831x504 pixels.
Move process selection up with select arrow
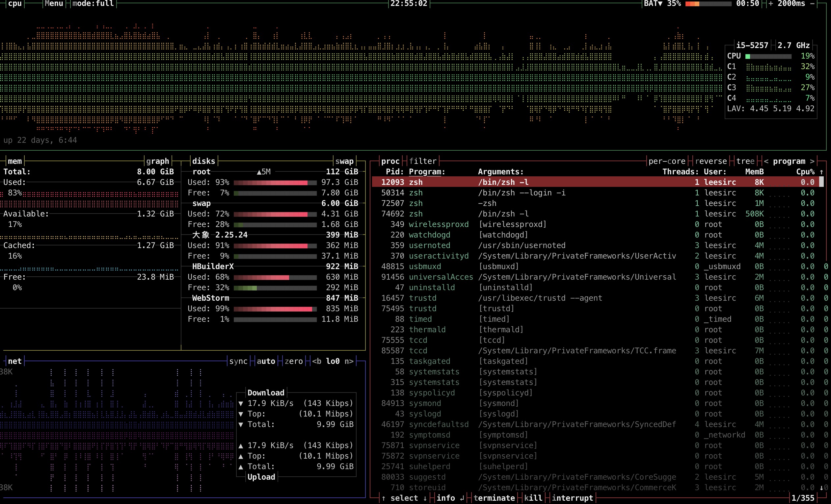384,498
